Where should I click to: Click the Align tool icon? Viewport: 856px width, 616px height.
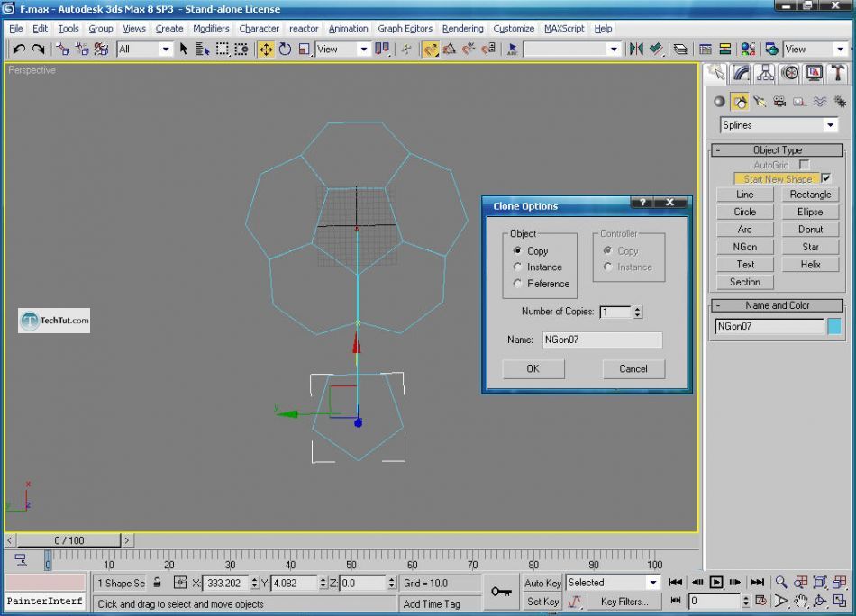click(x=655, y=50)
